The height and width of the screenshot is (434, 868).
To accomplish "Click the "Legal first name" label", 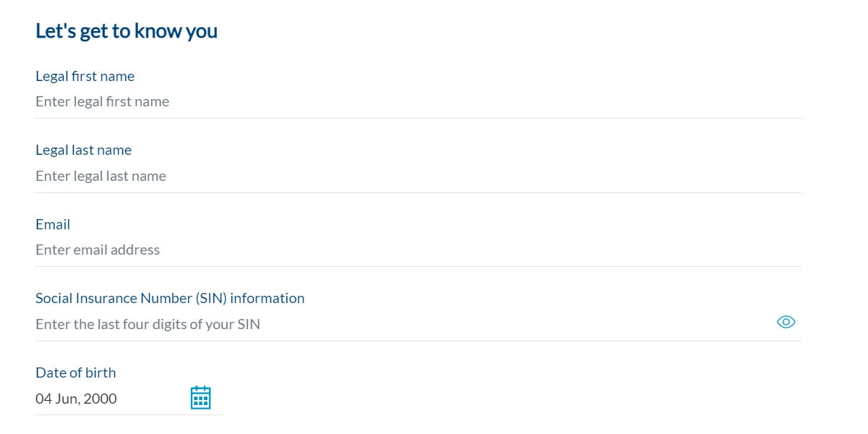I will (85, 76).
